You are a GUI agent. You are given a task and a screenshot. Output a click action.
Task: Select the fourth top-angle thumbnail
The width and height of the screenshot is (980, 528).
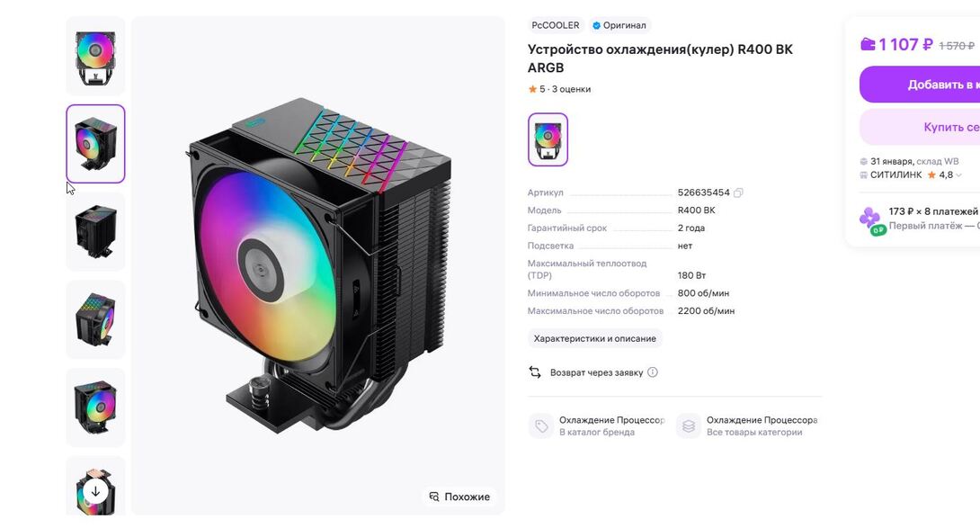pos(95,319)
